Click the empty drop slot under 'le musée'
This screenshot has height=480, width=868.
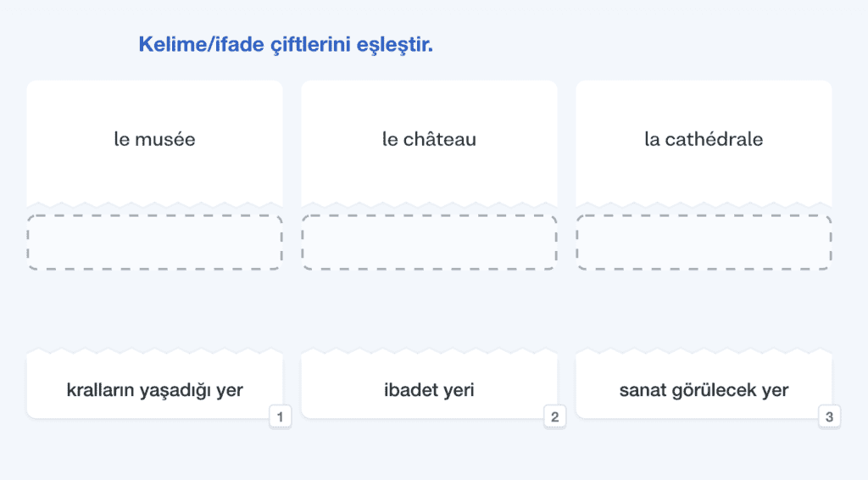[x=154, y=243]
